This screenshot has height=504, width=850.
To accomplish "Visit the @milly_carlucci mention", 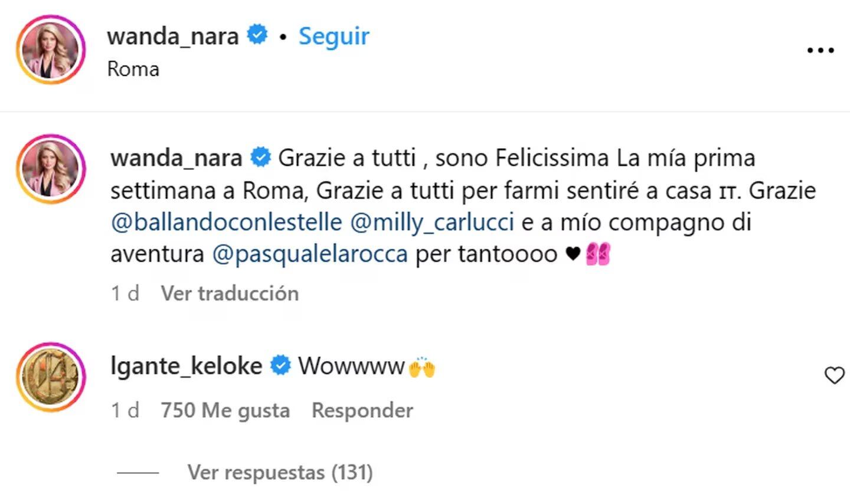I will [x=431, y=222].
